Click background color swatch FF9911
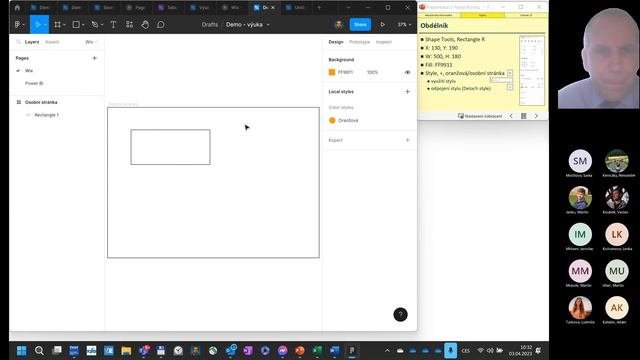This screenshot has width=640, height=360. point(332,72)
